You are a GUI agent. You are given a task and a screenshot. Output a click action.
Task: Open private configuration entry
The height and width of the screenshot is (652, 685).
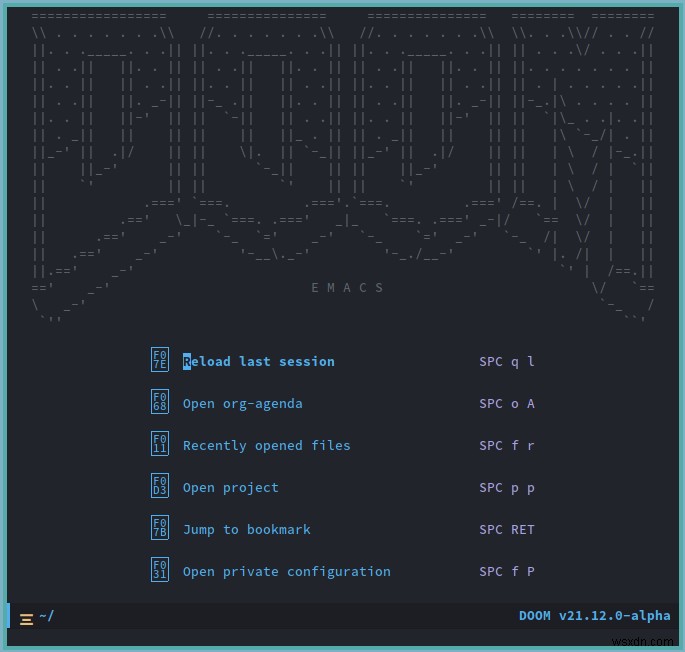(287, 571)
